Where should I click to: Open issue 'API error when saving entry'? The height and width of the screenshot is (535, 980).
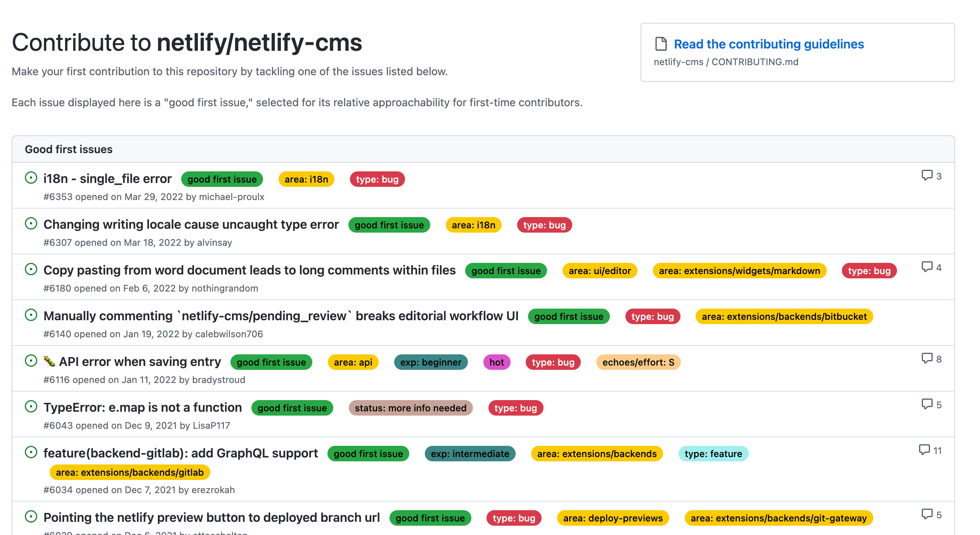pyautogui.click(x=140, y=362)
